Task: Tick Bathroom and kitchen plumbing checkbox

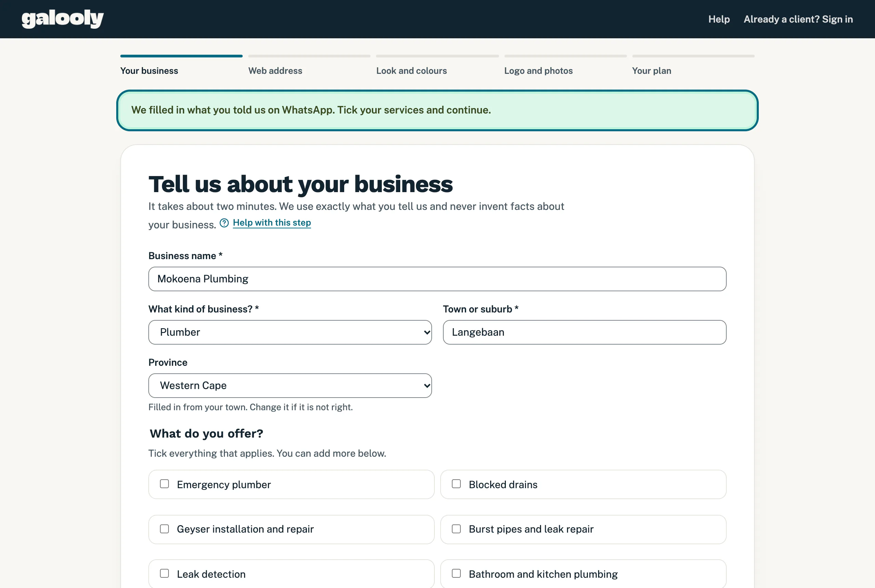Action: point(456,573)
